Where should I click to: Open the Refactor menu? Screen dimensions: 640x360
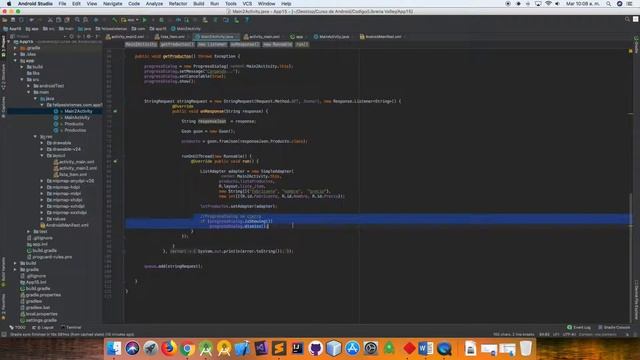point(178,4)
